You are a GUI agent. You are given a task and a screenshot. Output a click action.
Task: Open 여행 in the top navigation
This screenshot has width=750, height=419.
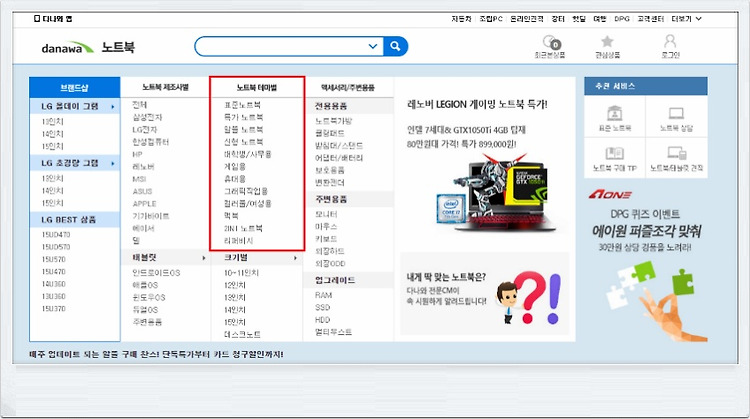[600, 19]
